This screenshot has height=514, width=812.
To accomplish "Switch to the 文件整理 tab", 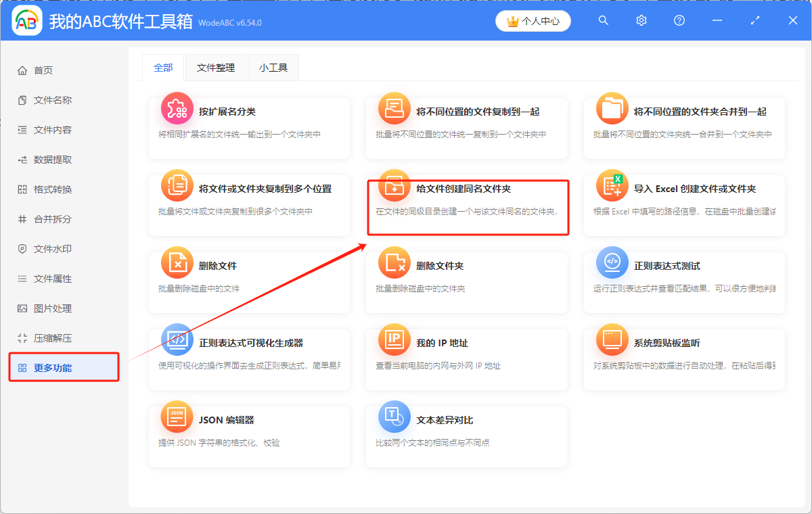I will pyautogui.click(x=215, y=68).
